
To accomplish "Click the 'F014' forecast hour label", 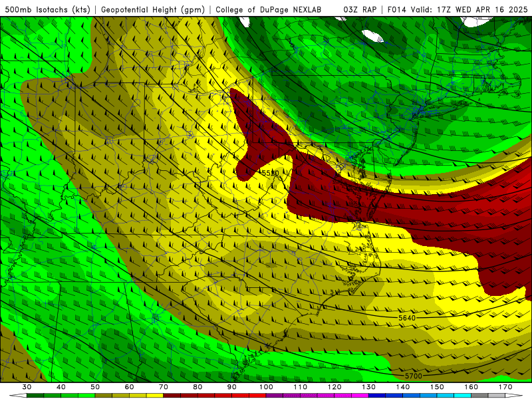I will (396, 9).
